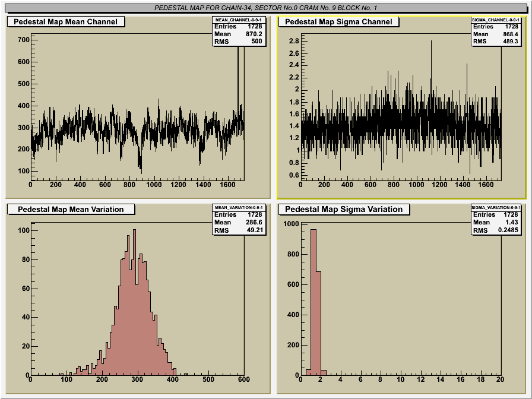Click y-axis label 100 on Mean Channel plot
532x399 pixels.
[x=23, y=171]
